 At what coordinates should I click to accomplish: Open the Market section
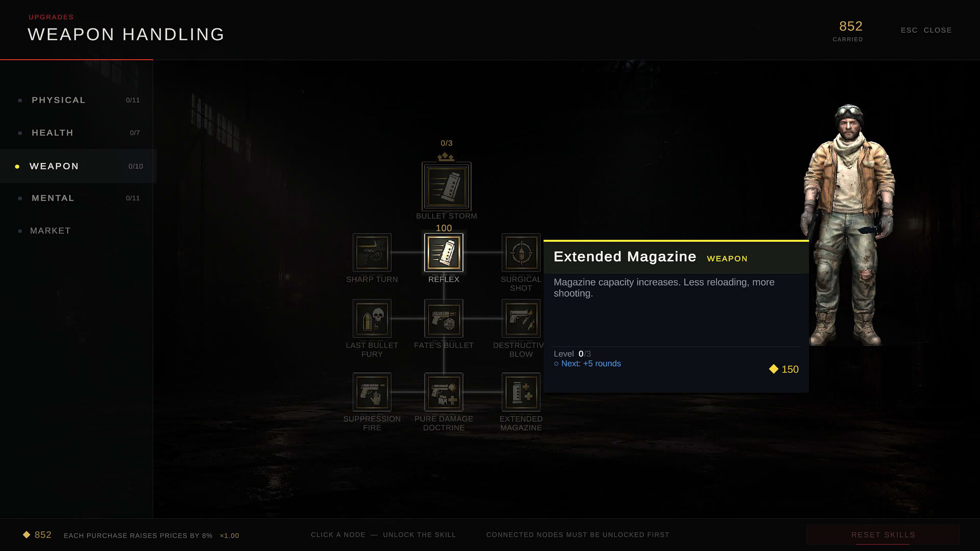(77, 231)
